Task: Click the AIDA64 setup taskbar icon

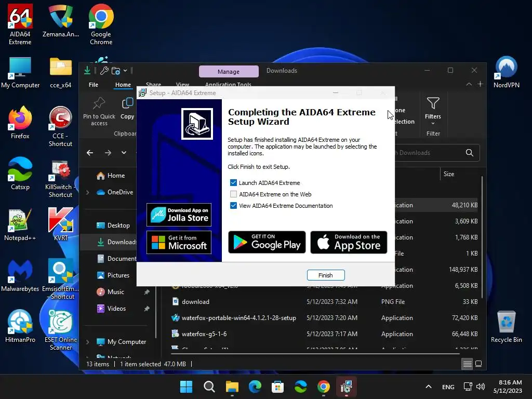Action: point(346,387)
